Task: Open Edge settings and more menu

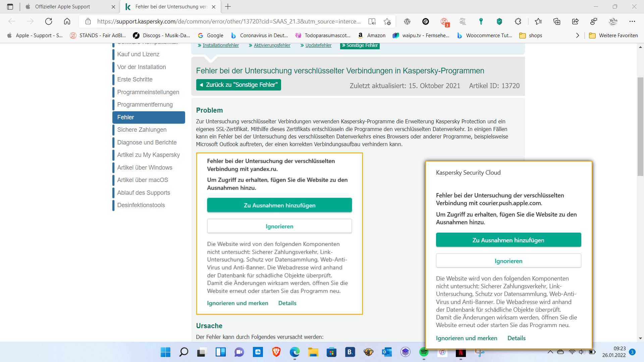Action: (x=632, y=21)
